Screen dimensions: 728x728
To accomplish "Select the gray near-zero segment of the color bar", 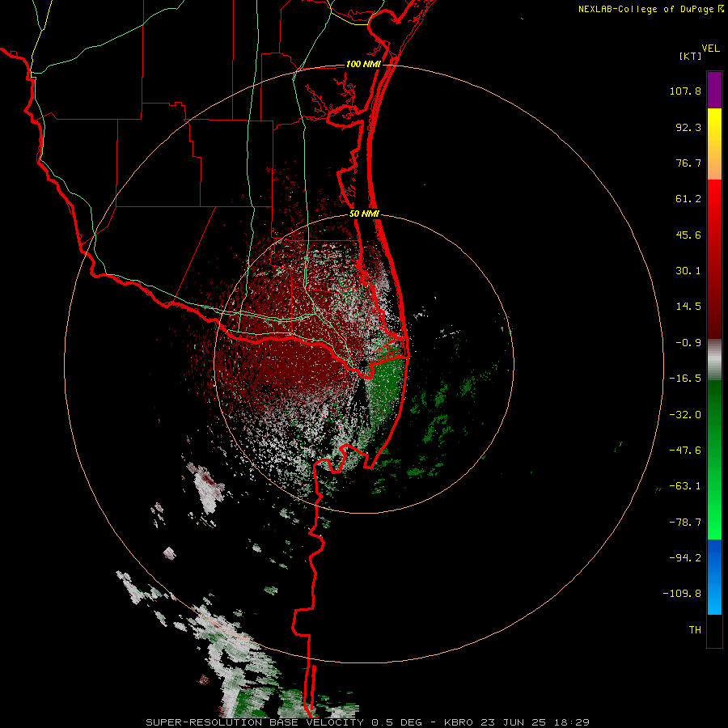I will 714,360.
